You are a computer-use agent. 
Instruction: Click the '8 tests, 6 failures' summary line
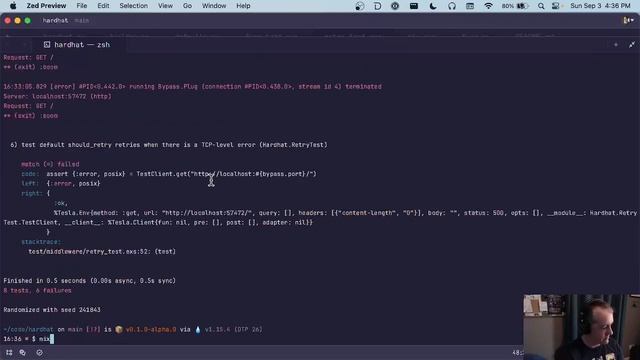(37, 290)
